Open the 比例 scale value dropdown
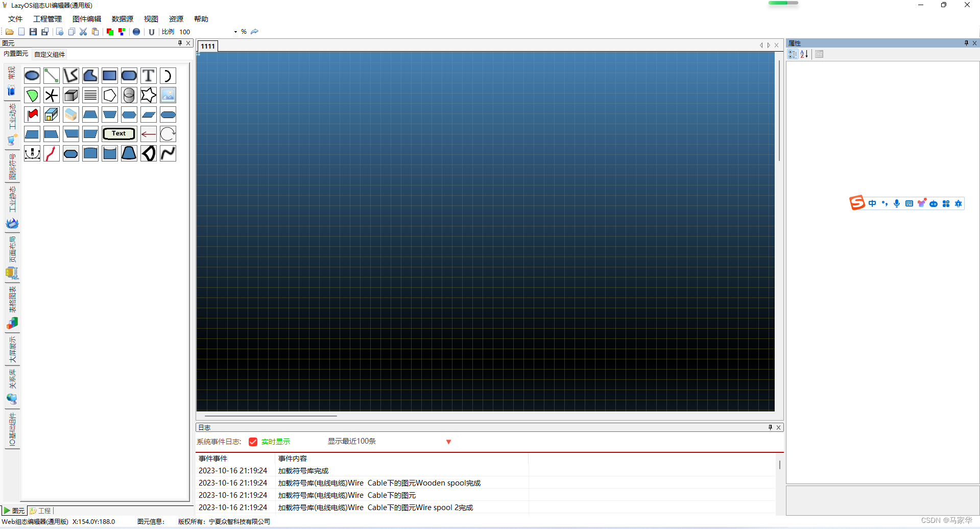The width and height of the screenshot is (980, 529). [234, 31]
